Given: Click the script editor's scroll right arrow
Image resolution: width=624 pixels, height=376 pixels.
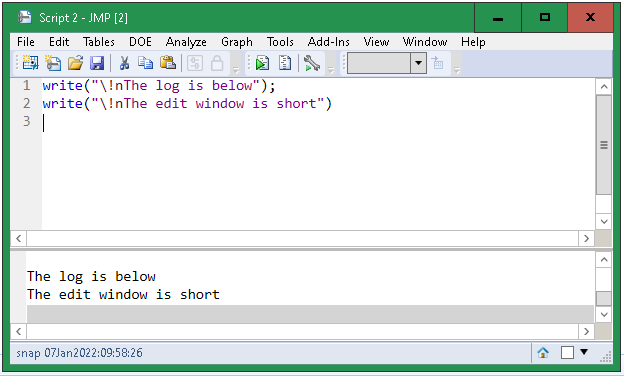Looking at the screenshot, I should [x=586, y=238].
